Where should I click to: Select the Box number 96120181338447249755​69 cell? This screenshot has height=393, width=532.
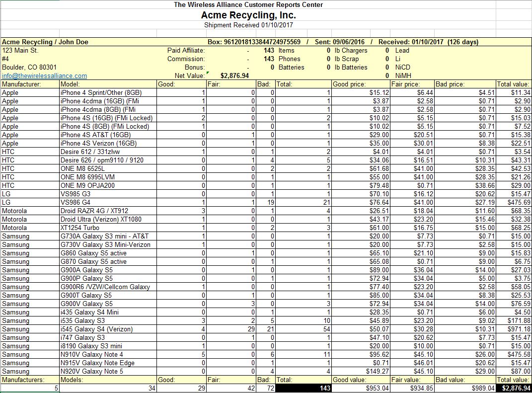click(x=254, y=42)
